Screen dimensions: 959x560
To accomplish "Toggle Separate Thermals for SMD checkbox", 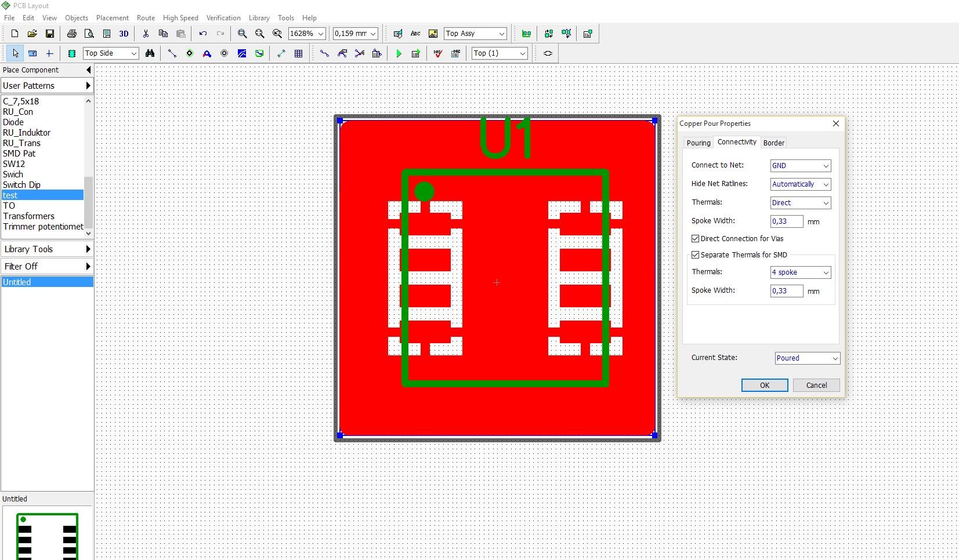I will (x=695, y=255).
